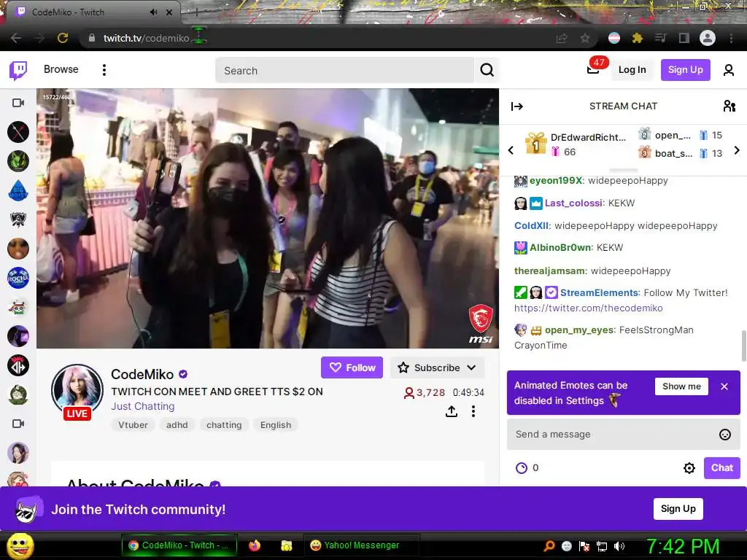
Task: Open the browser side panel icon
Action: 684,38
